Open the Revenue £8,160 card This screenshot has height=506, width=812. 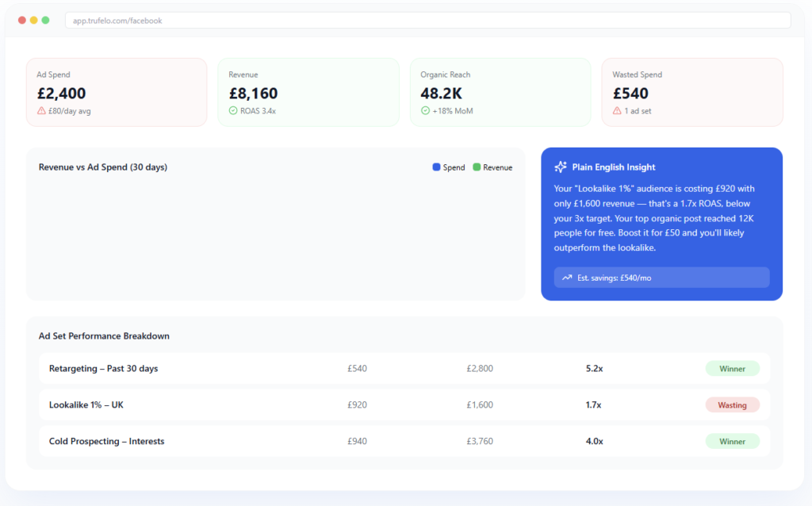tap(308, 92)
